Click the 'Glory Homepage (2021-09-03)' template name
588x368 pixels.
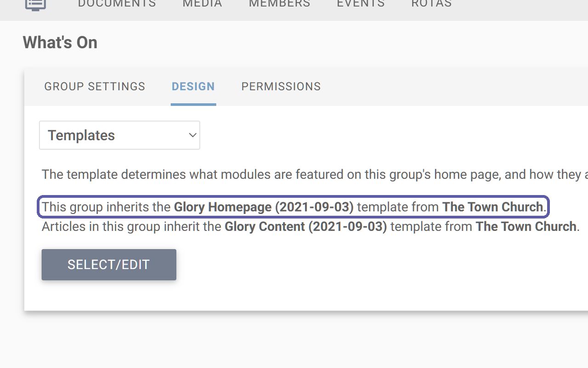[264, 207]
